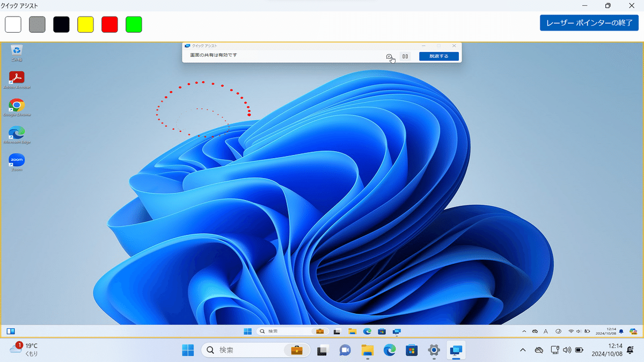
Task: Restore down the クイック アシスト window
Action: point(608,5)
